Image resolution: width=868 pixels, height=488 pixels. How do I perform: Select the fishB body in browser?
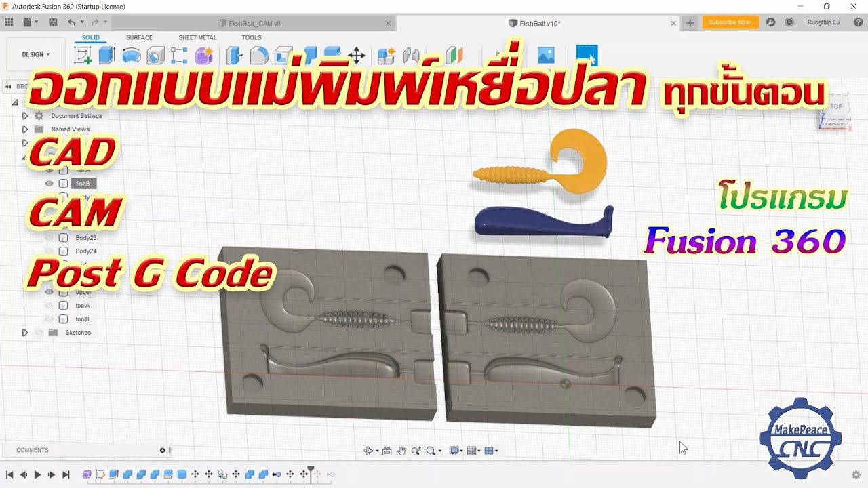coord(83,184)
